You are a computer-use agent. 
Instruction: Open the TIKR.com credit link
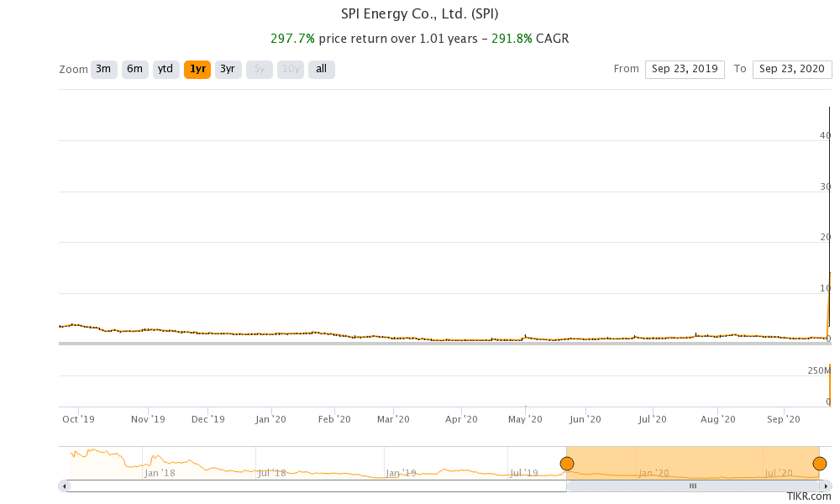(809, 496)
